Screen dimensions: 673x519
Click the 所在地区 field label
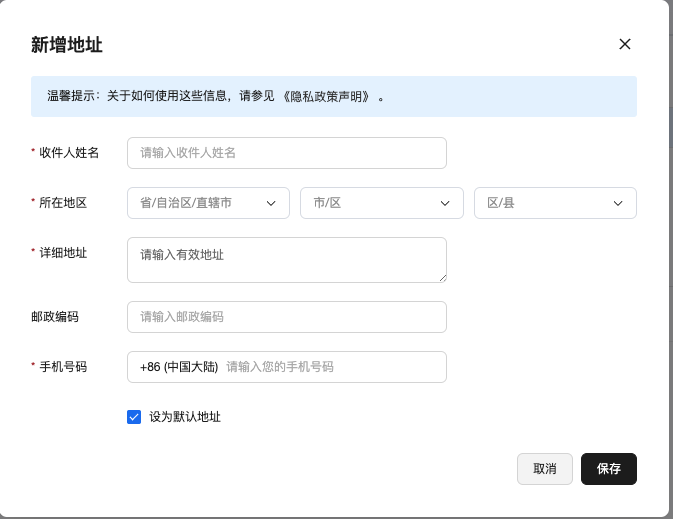click(63, 203)
